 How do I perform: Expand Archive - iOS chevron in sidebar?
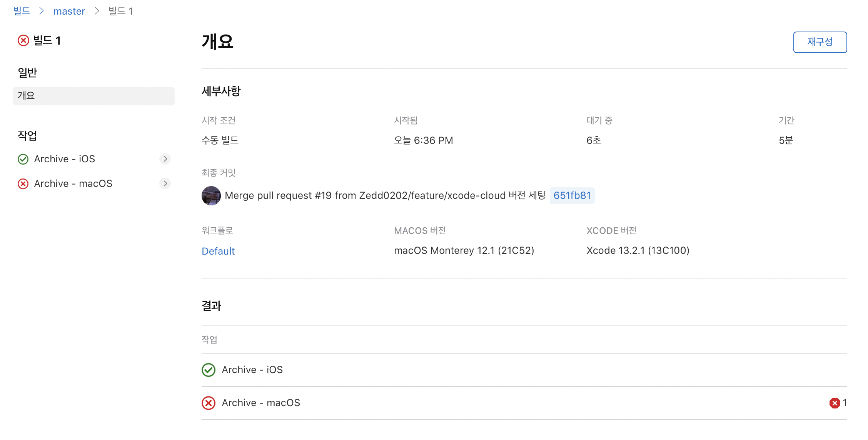(x=165, y=159)
